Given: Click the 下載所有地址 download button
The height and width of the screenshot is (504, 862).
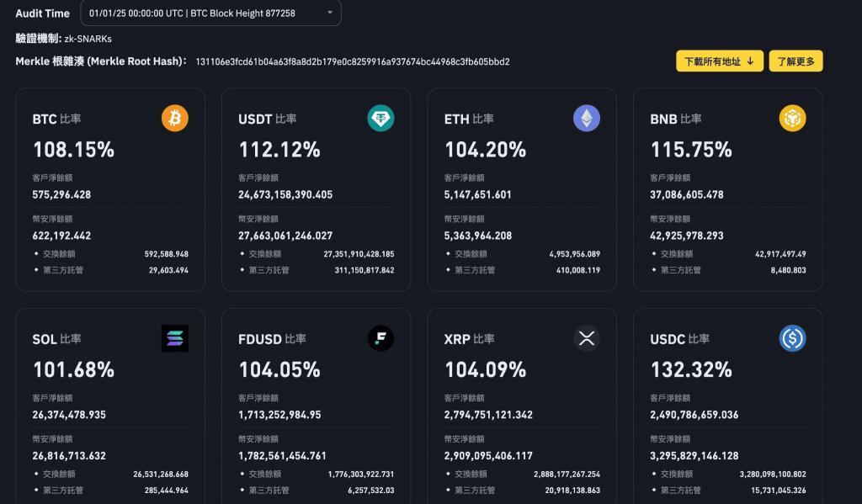Looking at the screenshot, I should click(x=720, y=61).
